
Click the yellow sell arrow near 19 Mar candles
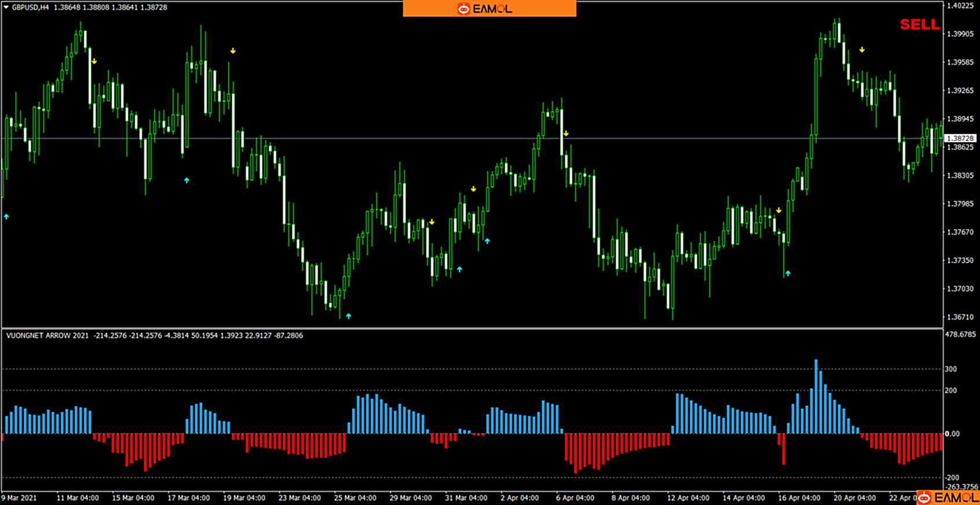pos(233,51)
